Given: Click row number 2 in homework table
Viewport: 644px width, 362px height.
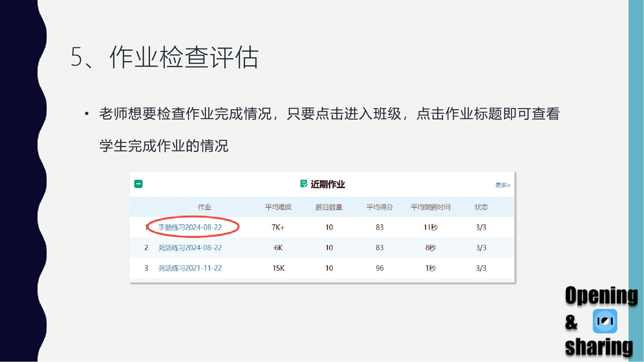Looking at the screenshot, I should pyautogui.click(x=146, y=248).
